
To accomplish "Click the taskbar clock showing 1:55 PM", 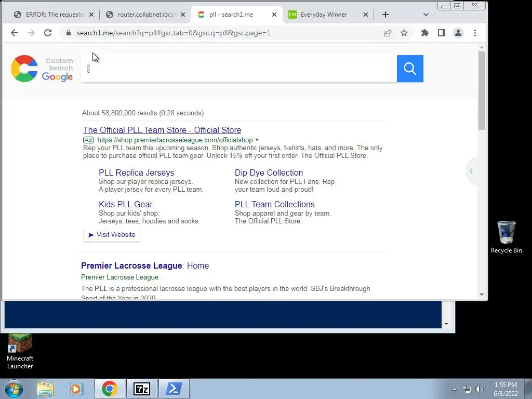I will (506, 389).
